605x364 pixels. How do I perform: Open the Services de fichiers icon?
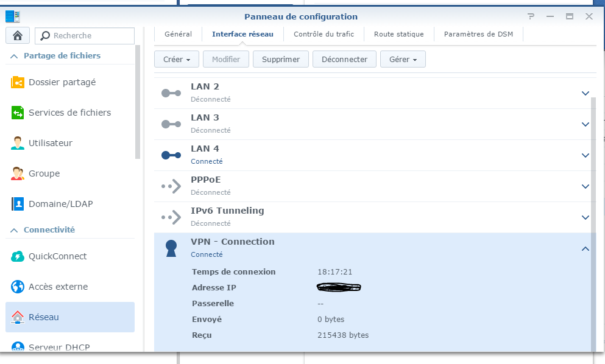pos(17,113)
